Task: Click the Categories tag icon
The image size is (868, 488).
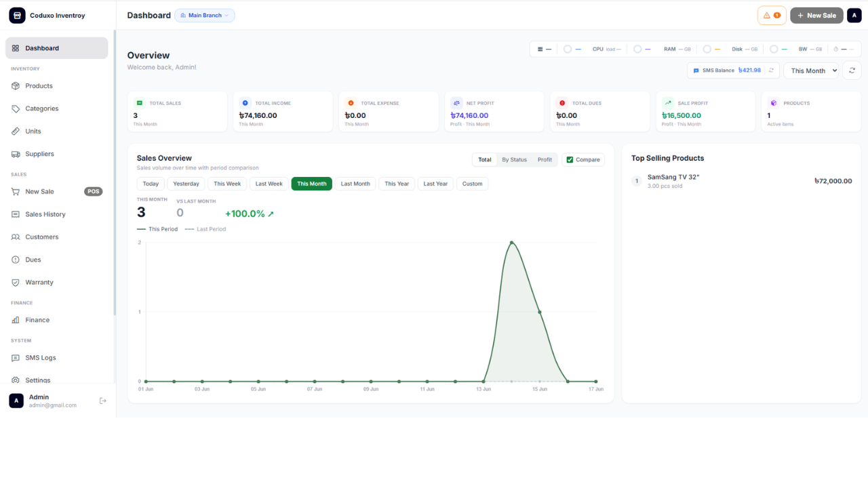Action: tap(16, 108)
